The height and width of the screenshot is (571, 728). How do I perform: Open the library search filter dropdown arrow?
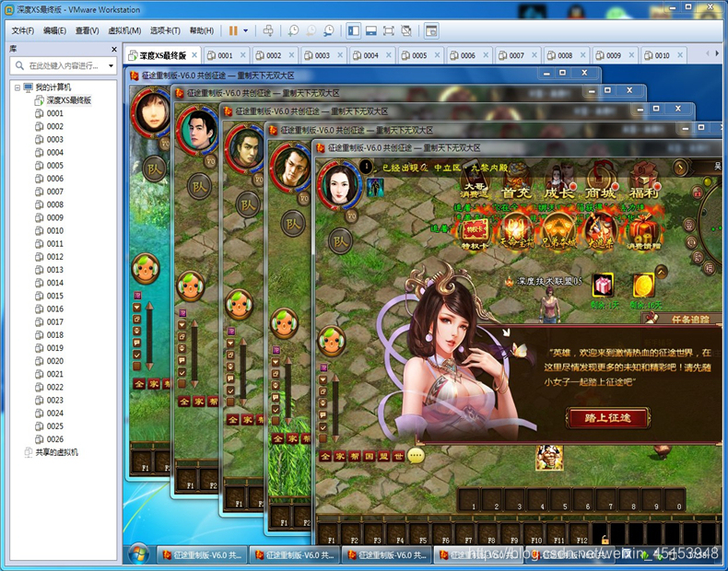point(111,66)
